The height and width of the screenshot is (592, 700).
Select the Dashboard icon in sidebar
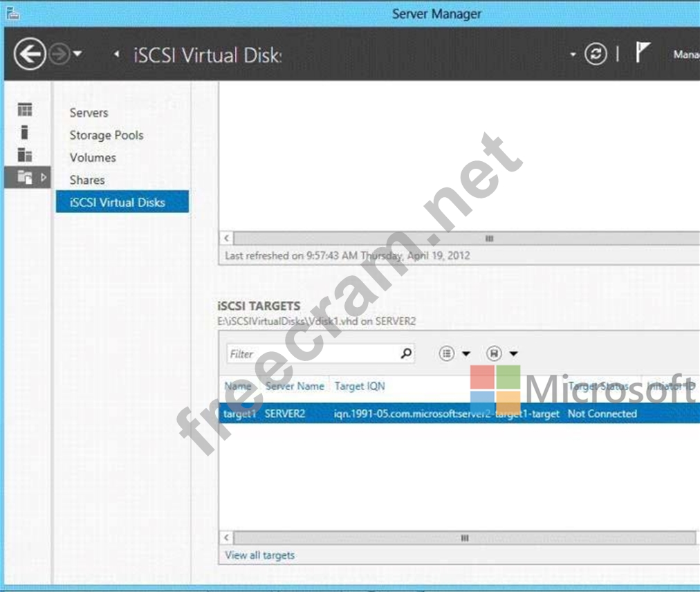[25, 109]
